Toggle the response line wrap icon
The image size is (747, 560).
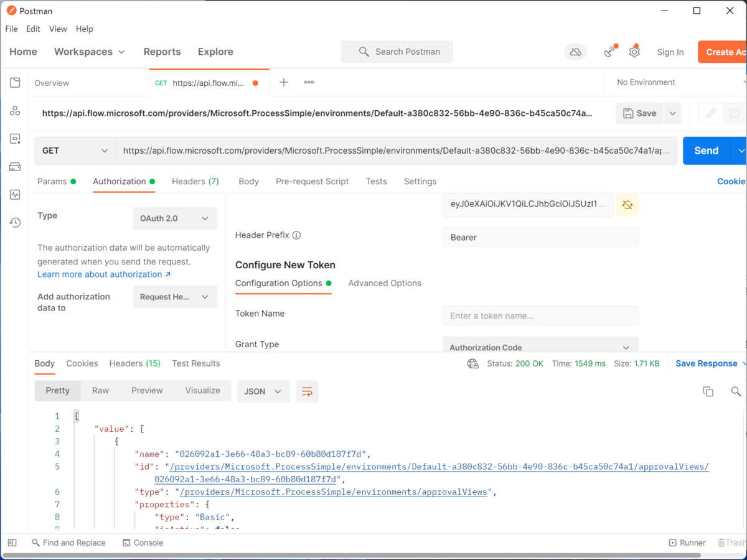(x=307, y=391)
